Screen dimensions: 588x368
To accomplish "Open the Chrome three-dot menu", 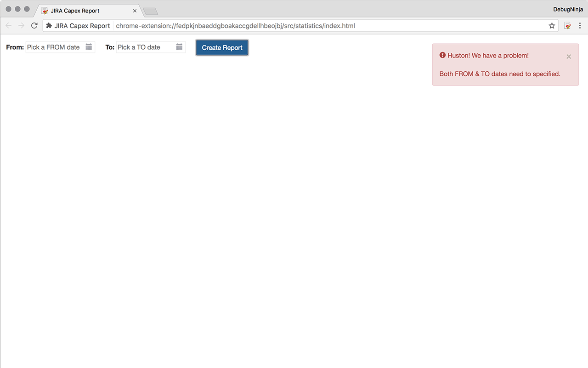I will click(x=580, y=26).
